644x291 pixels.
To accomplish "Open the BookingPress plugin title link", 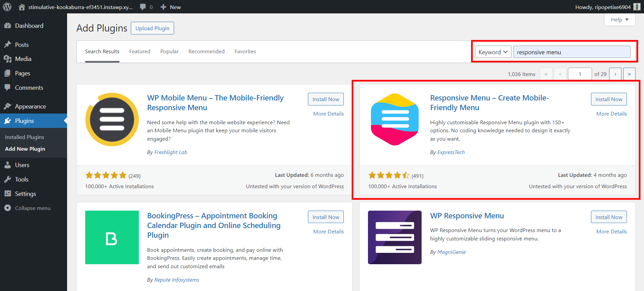I will tap(214, 225).
